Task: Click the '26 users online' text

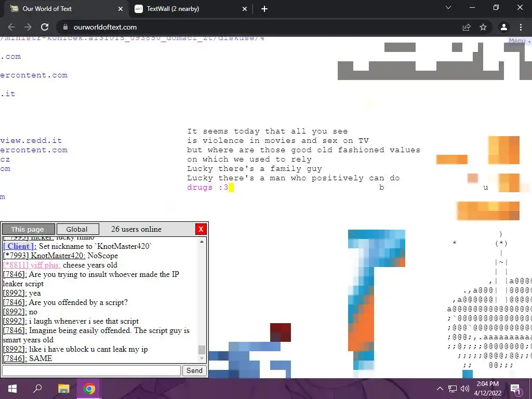Action: coord(137,229)
